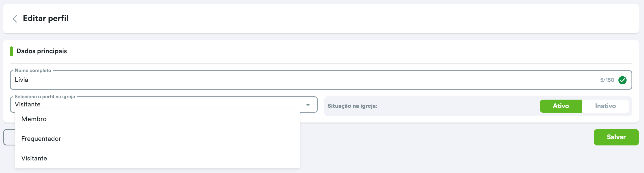This screenshot has width=644, height=173.
Task: Click the partially hidden outlined button at left
Action: tap(9, 137)
